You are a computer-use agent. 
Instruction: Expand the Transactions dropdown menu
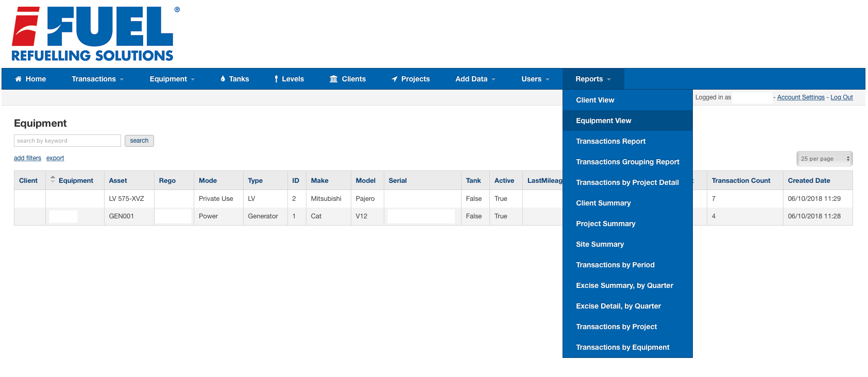[97, 79]
